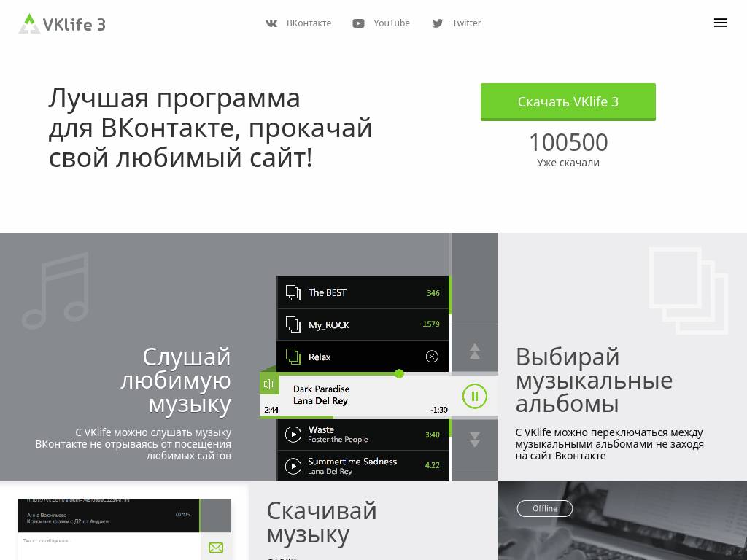Pause the Dark Paradise track

pos(474,396)
